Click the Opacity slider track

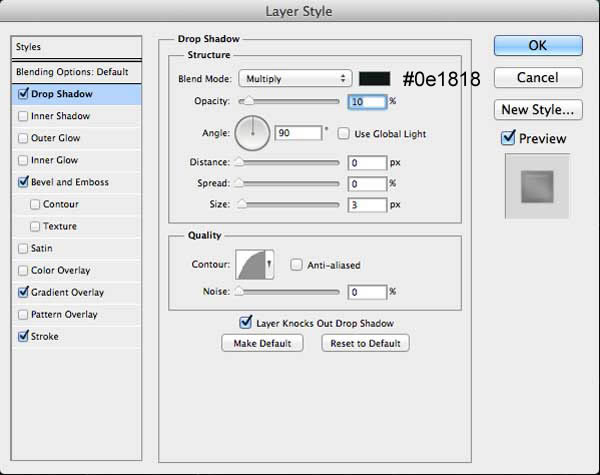pos(289,101)
